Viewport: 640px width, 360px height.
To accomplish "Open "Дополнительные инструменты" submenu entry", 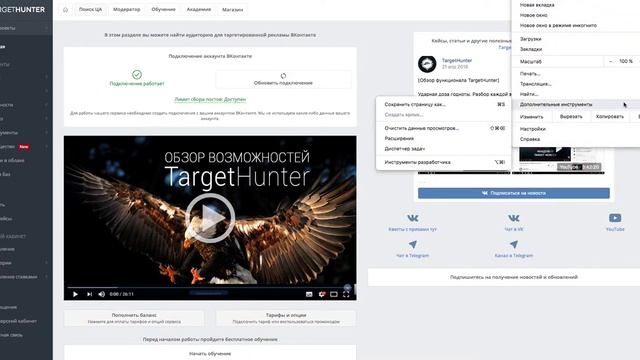I will tap(576, 104).
